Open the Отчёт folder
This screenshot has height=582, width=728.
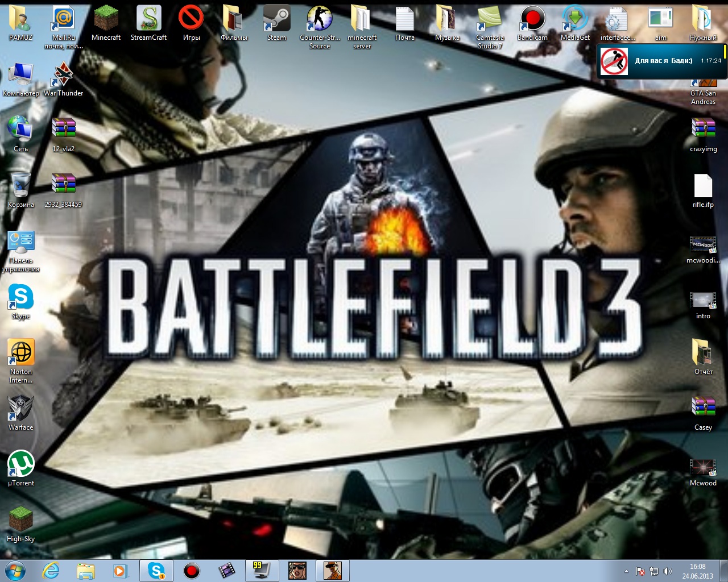pos(703,357)
